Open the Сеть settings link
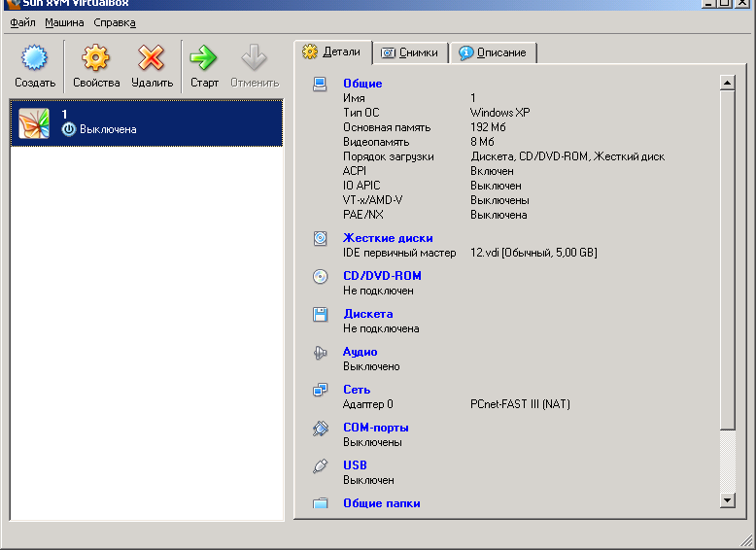The image size is (756, 550). tap(357, 390)
